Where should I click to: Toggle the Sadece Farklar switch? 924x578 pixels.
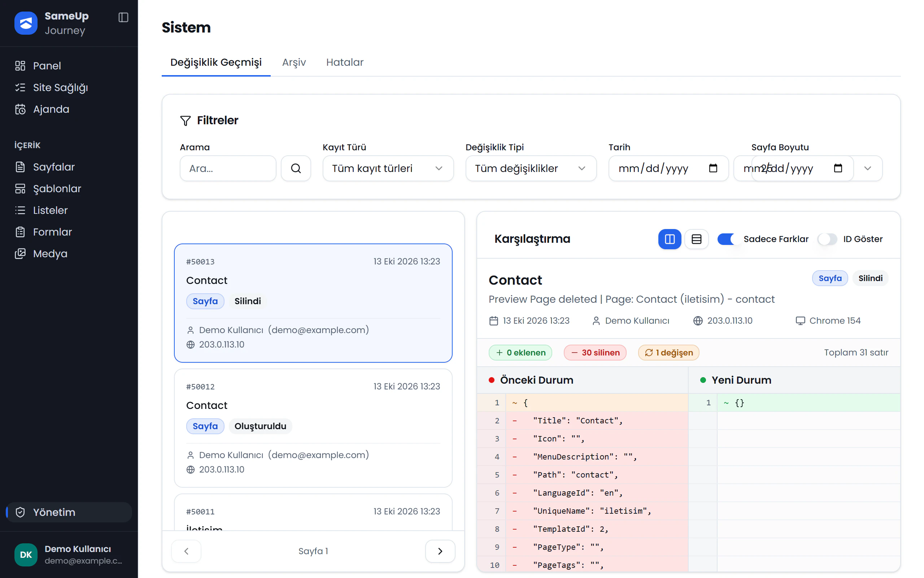coord(727,239)
